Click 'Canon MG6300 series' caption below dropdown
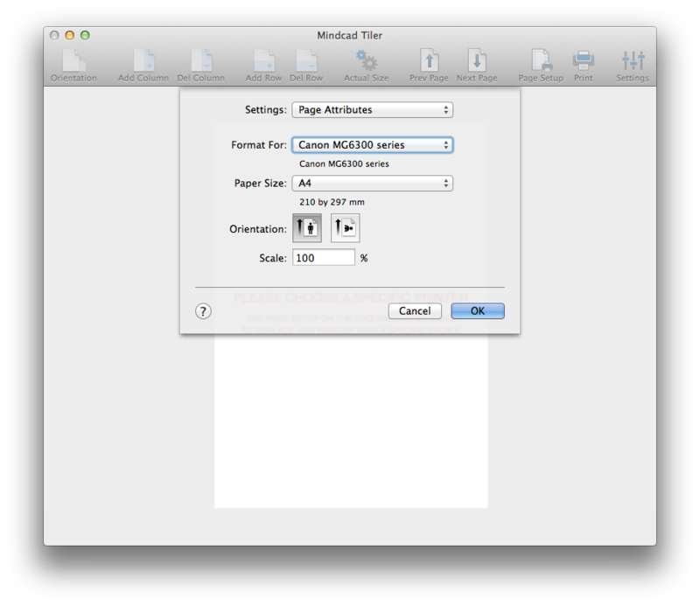This screenshot has height=606, width=700. point(344,164)
